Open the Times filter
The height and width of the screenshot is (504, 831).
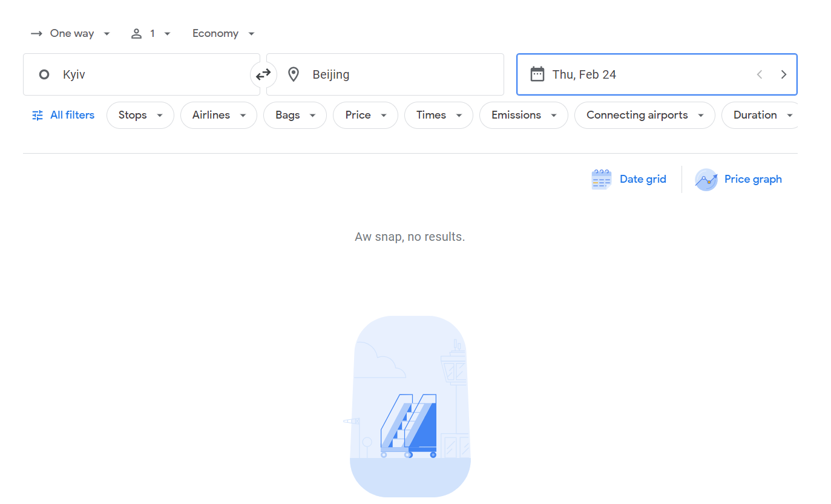[x=438, y=115]
